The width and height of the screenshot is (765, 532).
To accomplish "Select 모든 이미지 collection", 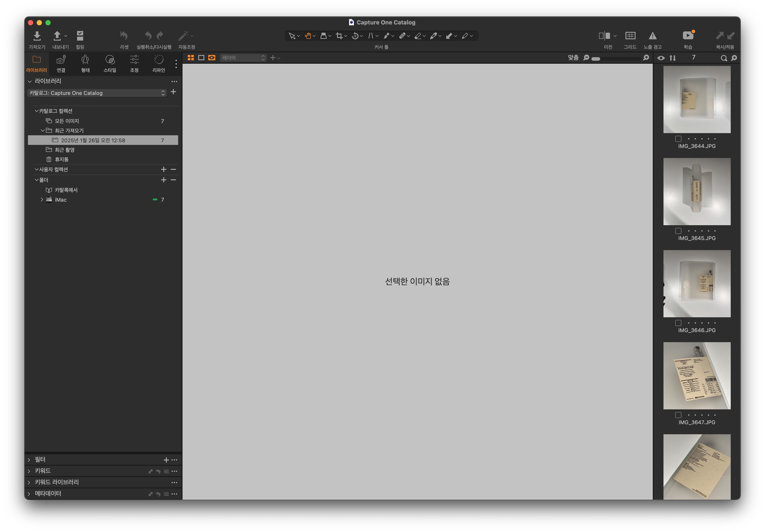I will coord(67,121).
